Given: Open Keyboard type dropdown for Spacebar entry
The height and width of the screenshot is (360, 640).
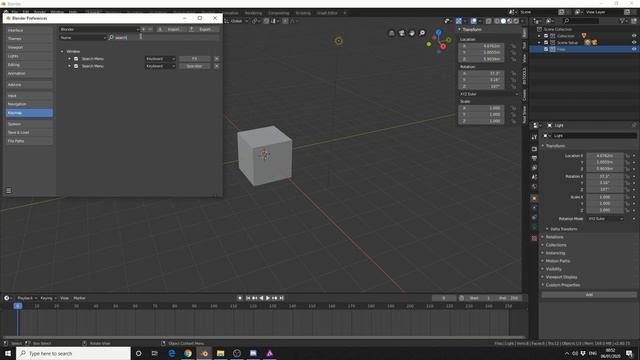Looking at the screenshot, I should click(x=160, y=66).
